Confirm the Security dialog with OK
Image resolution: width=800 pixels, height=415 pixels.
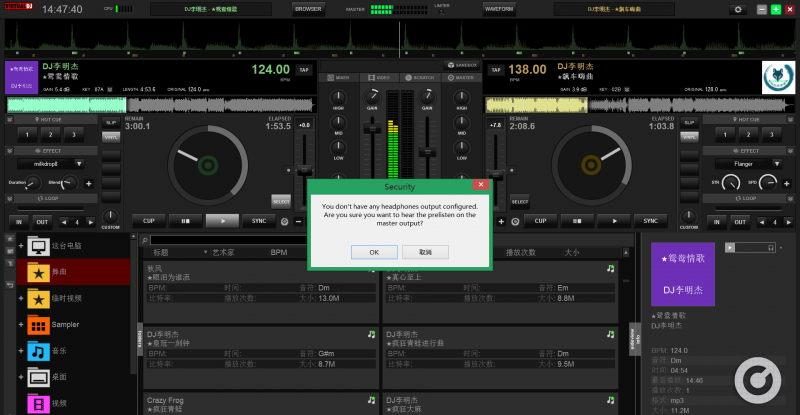point(373,252)
